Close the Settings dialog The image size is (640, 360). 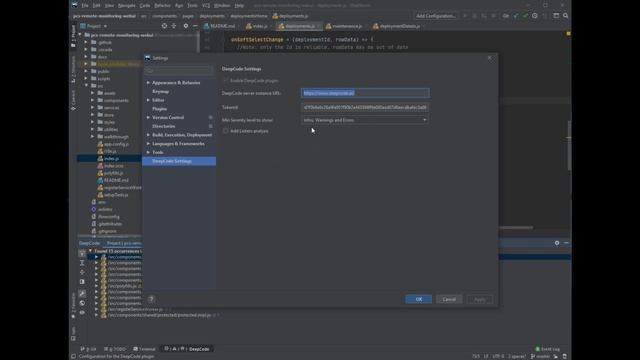click(x=489, y=58)
